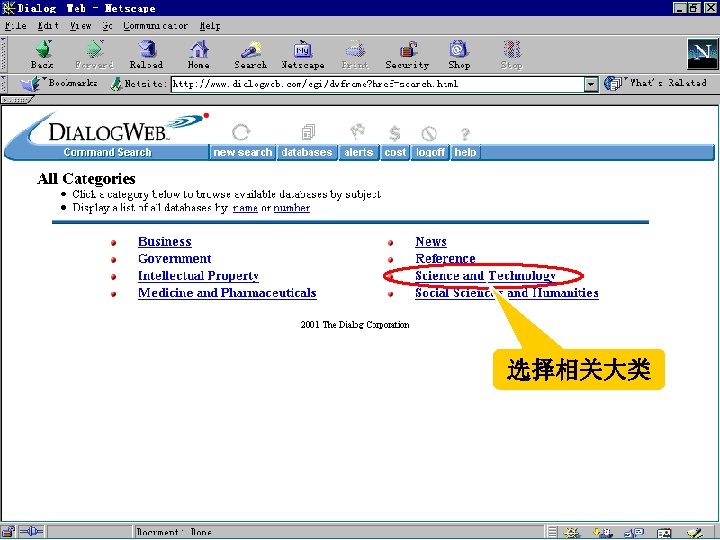Click the alerts nav button
Image resolution: width=720 pixels, height=540 pixels.
tap(359, 152)
